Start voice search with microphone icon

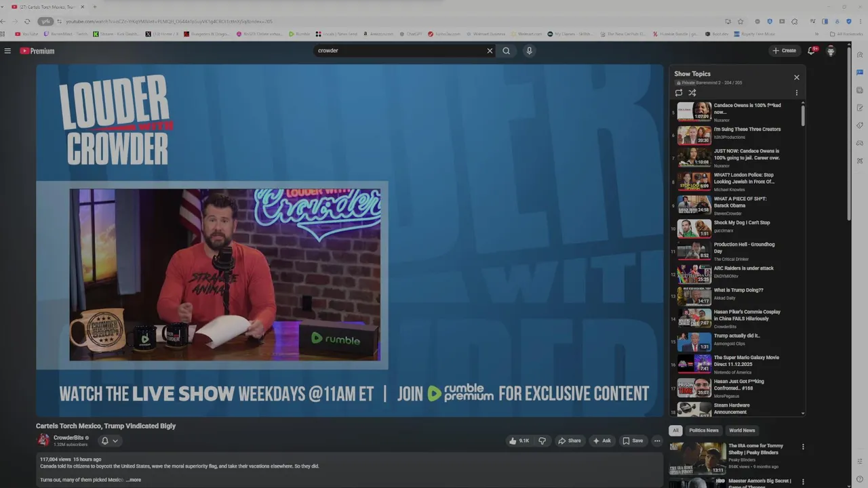[529, 51]
